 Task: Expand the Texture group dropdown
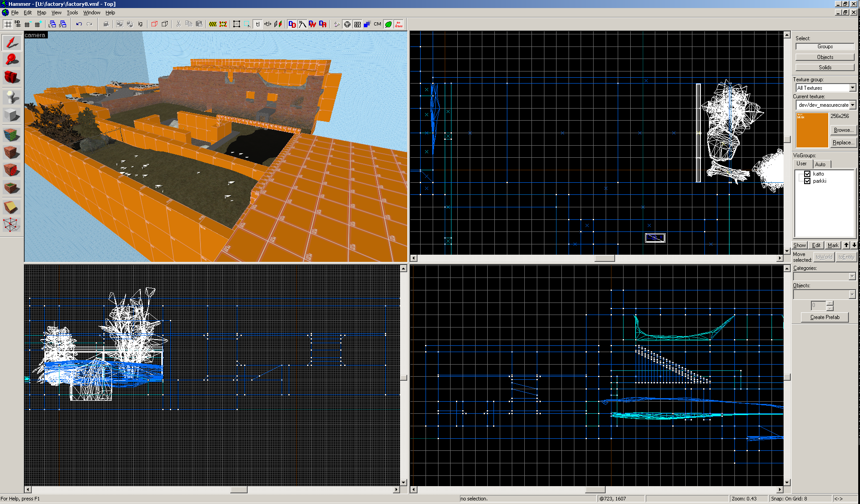(852, 88)
